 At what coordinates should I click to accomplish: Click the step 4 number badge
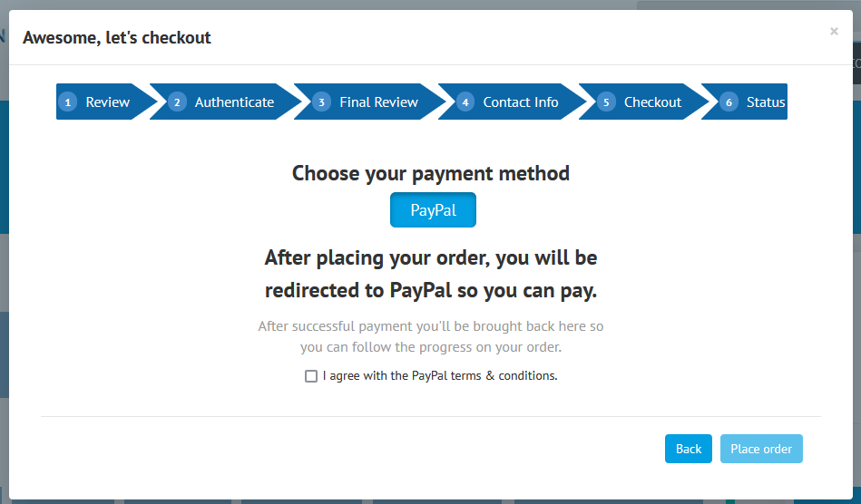point(465,102)
